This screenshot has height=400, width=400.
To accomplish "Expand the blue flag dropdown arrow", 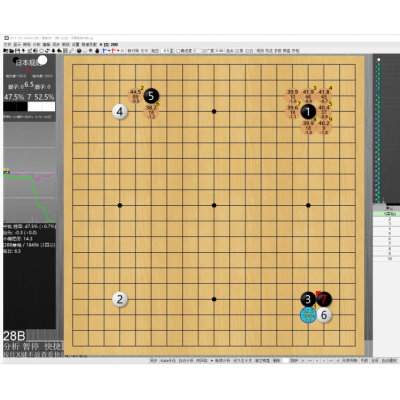I will [109, 51].
